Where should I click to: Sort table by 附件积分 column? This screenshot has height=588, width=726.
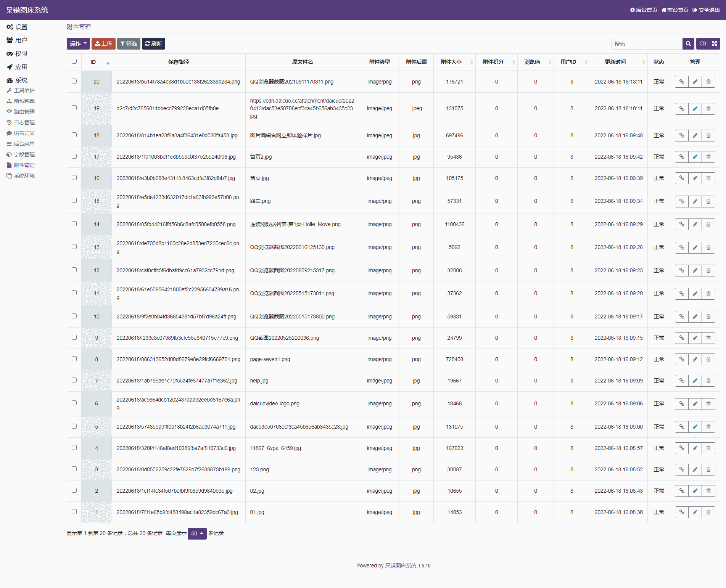click(496, 62)
